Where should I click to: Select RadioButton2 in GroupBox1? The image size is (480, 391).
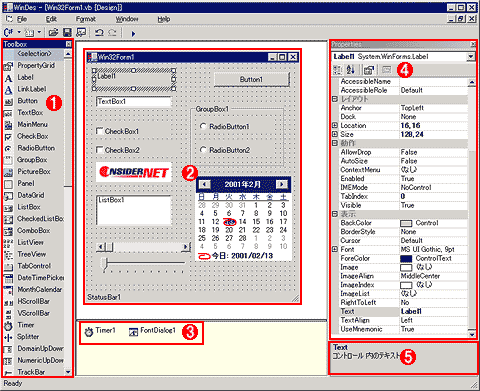click(203, 150)
